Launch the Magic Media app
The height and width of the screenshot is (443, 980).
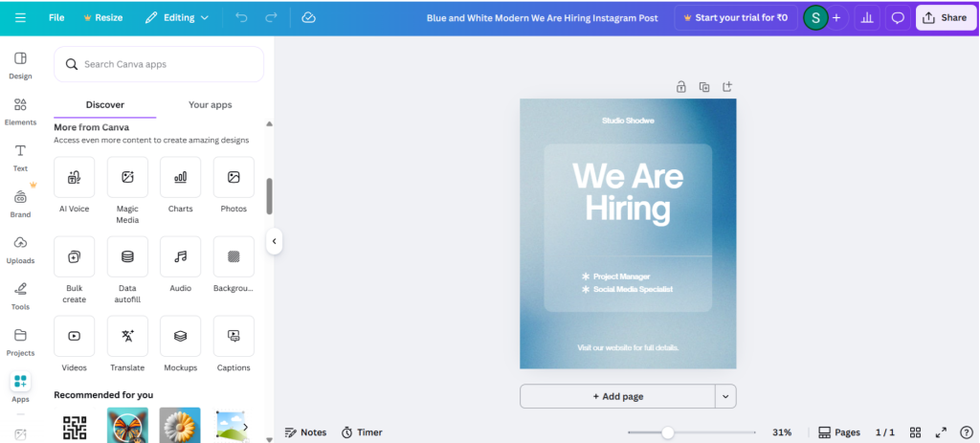click(x=127, y=177)
